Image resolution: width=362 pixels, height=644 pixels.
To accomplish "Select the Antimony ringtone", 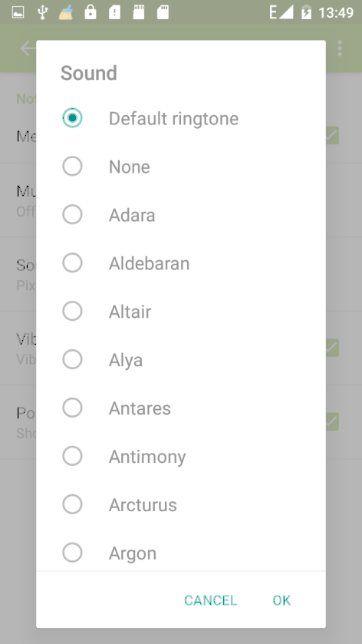I will pos(72,456).
